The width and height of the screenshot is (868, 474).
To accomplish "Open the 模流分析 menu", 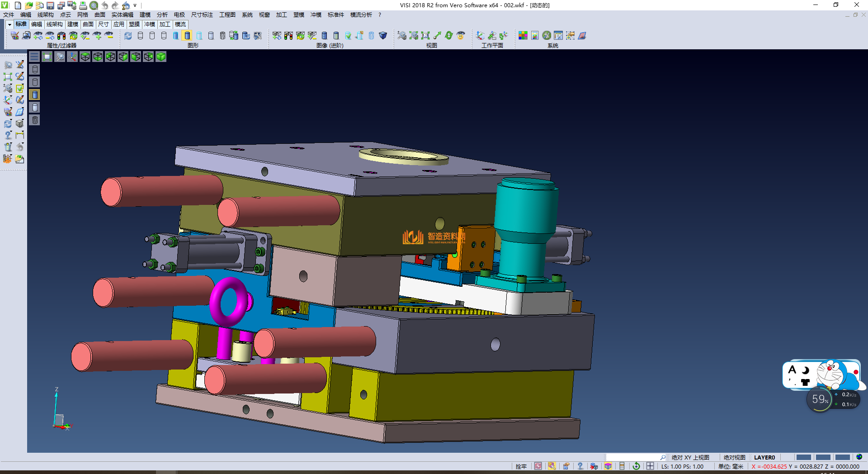I will tap(361, 15).
